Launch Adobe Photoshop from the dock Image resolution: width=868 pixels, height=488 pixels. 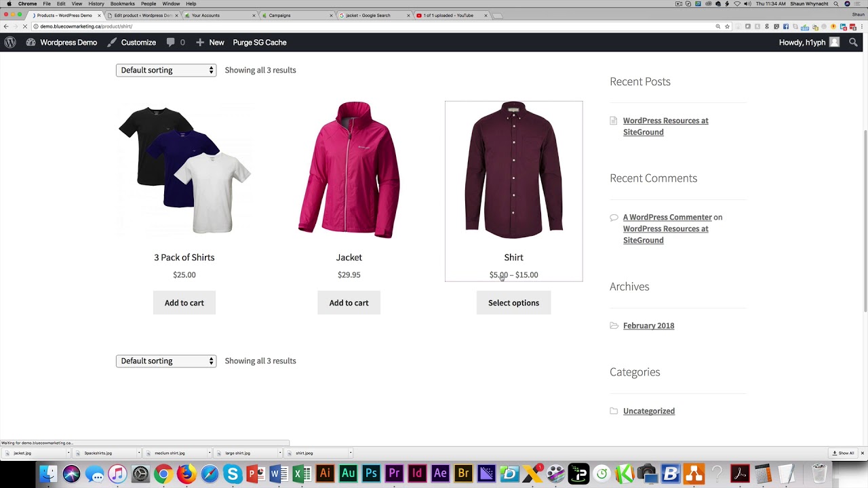pyautogui.click(x=371, y=473)
